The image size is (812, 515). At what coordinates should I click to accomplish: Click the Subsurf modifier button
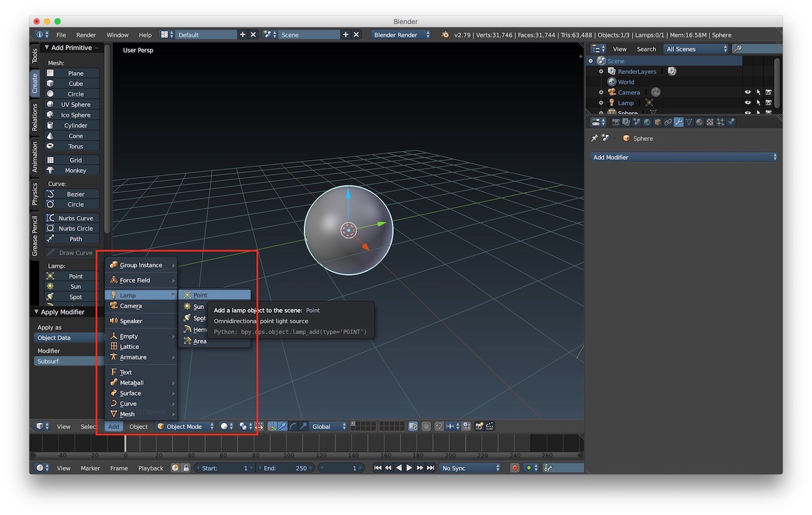[69, 361]
